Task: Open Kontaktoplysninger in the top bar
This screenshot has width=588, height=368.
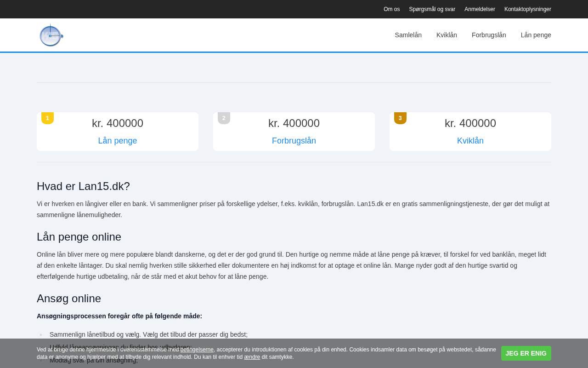Action: (x=527, y=9)
